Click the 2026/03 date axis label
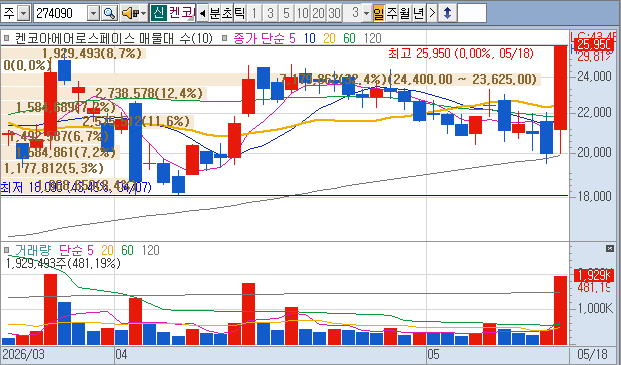Viewport: 621px width, 365px height. pyautogui.click(x=24, y=354)
